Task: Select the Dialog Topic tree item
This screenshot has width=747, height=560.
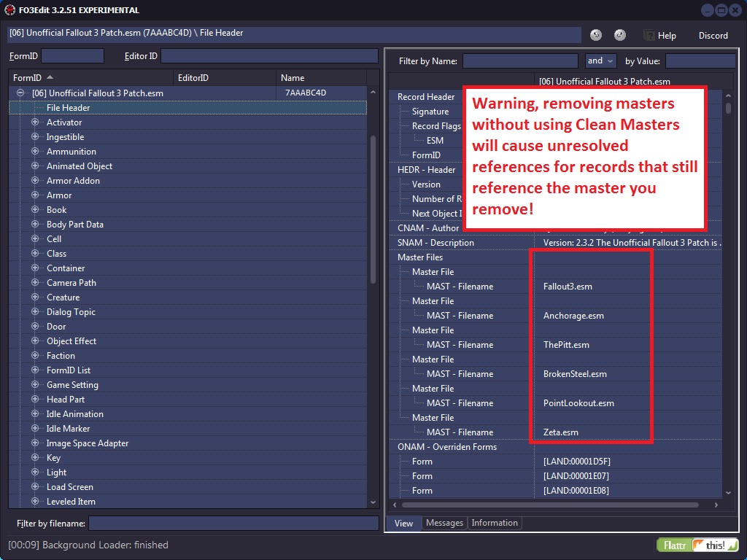Action: click(x=71, y=312)
